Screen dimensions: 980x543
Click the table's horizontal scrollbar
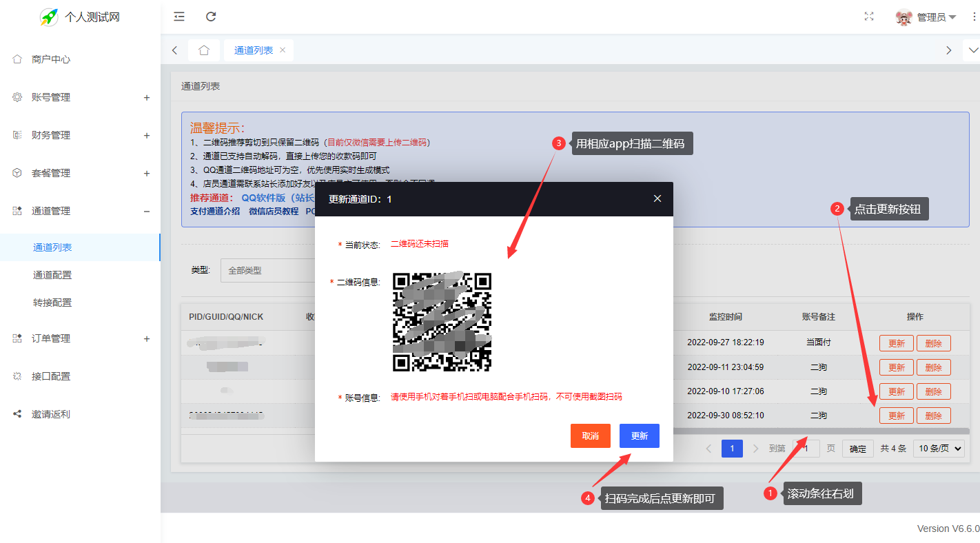(x=820, y=431)
